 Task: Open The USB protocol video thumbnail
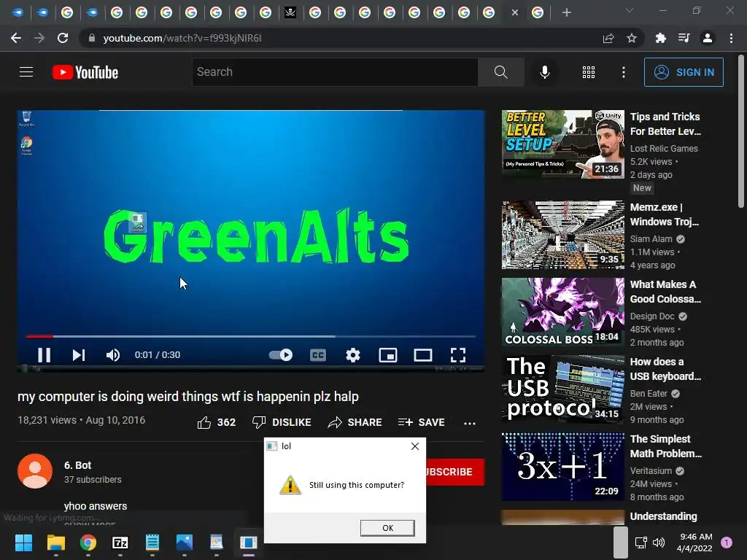tap(562, 389)
